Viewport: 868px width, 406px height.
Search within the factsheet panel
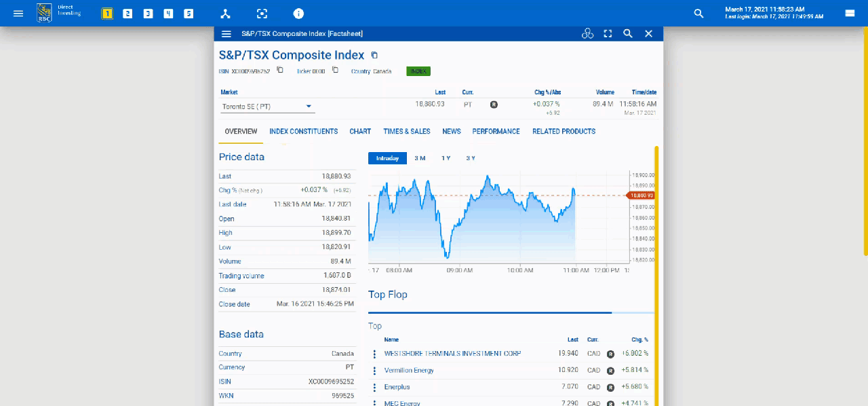click(628, 34)
